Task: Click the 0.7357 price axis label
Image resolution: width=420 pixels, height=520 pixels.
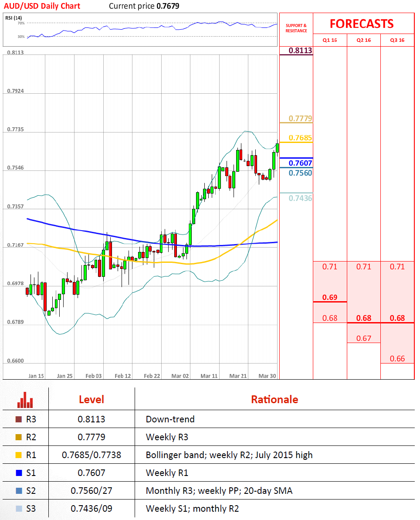Action: point(16,206)
